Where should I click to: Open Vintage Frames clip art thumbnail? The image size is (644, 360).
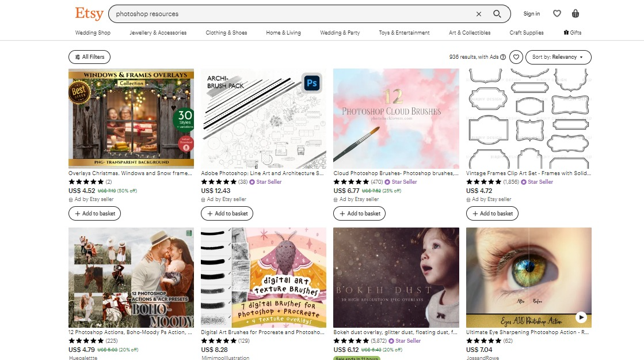pyautogui.click(x=529, y=118)
